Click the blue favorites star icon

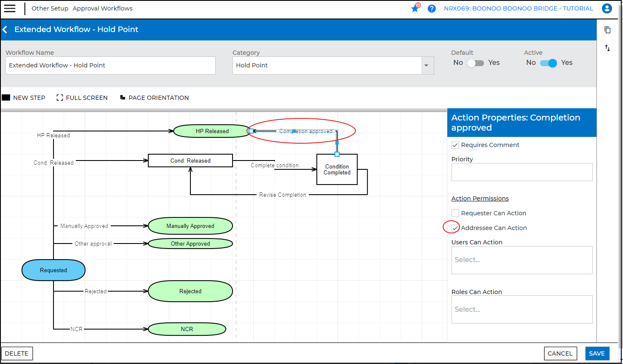pos(415,8)
